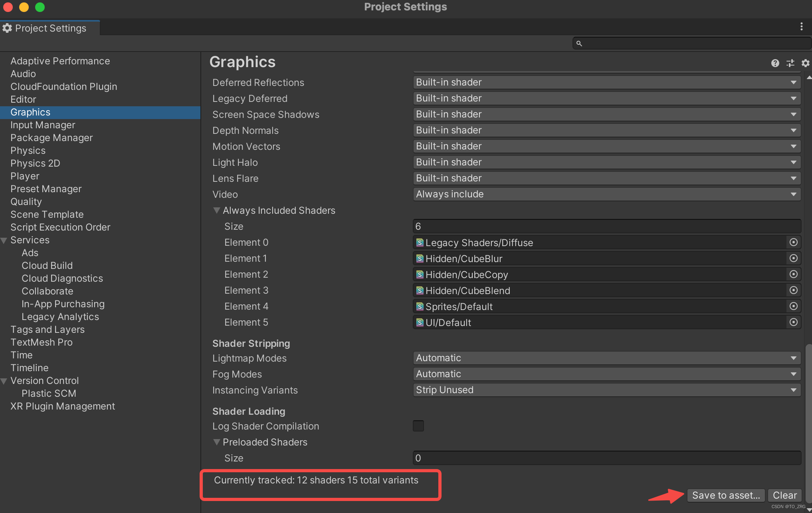Open the Instancing Variants dropdown
The height and width of the screenshot is (513, 812).
coord(606,390)
